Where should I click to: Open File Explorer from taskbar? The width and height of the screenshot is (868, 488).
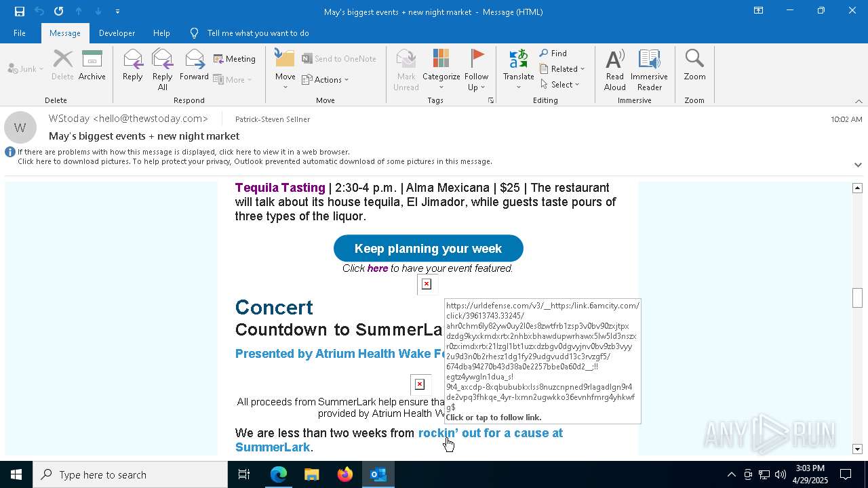point(311,474)
